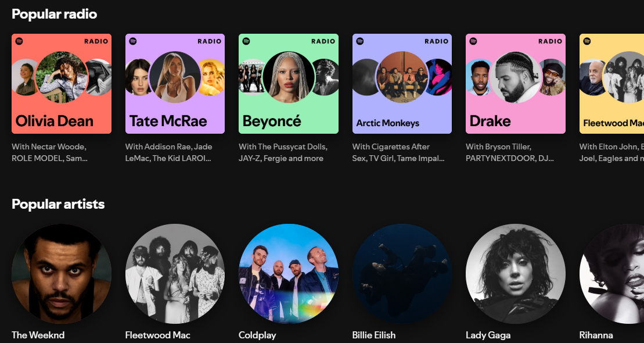Click the Bryson Tiller radio description text
The width and height of the screenshot is (644, 343).
(510, 152)
